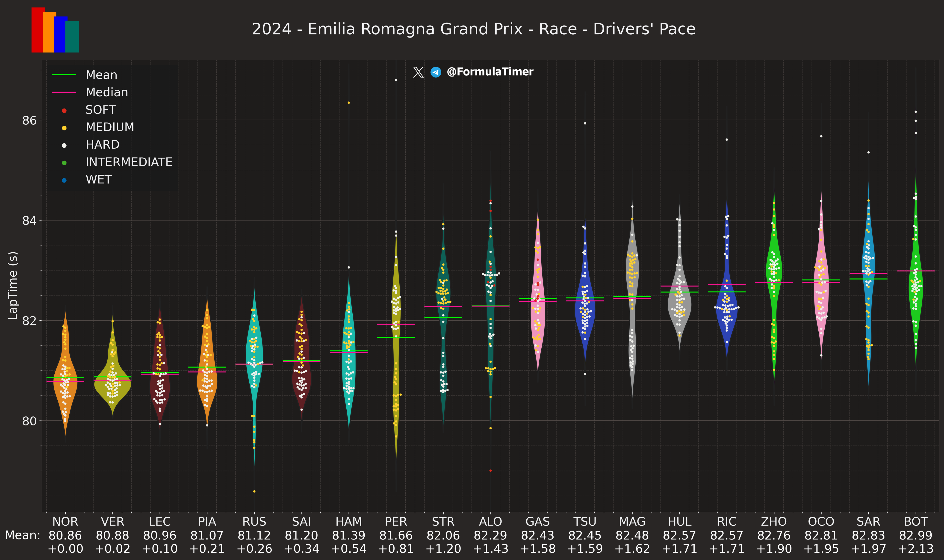Select the "SOFT" legend label
Viewport: 944px width, 560px height.
click(101, 110)
